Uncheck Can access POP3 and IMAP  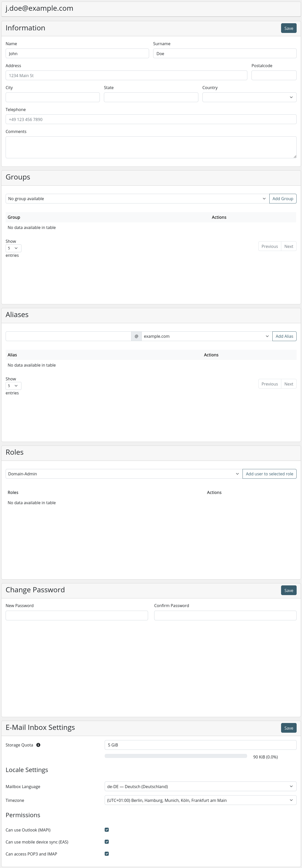point(106,853)
